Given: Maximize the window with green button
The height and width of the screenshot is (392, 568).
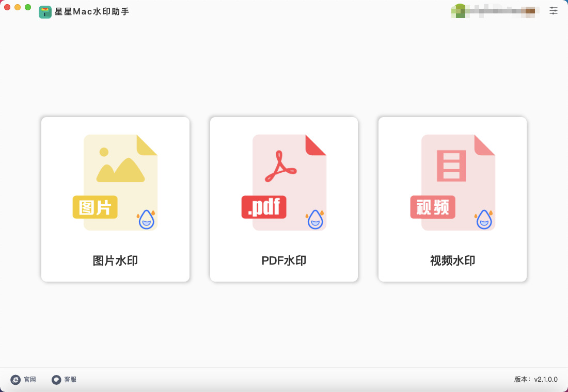Looking at the screenshot, I should tap(28, 7).
